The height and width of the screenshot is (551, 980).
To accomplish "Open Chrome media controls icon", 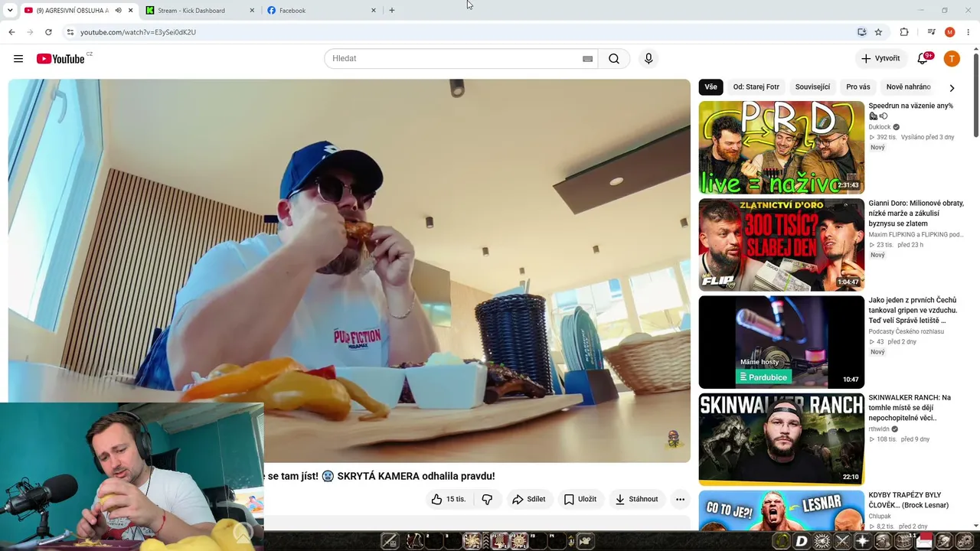I will tap(931, 32).
